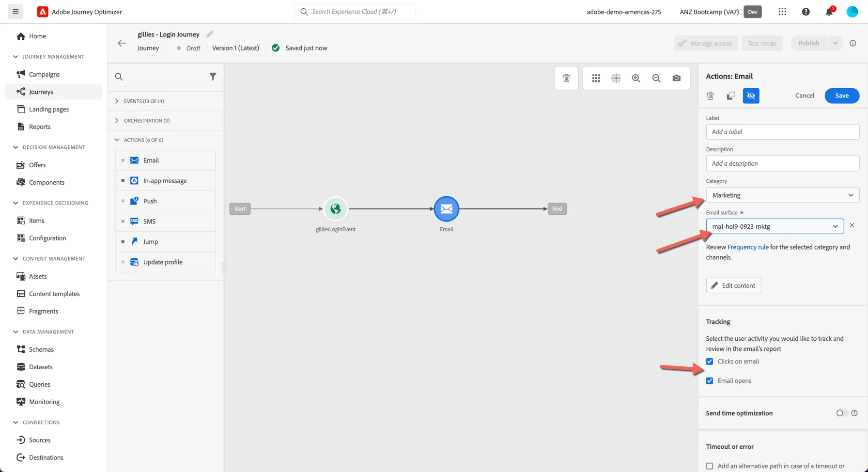Viewport: 868px width, 472px height.
Task: Open the help question mark icon
Action: click(806, 12)
